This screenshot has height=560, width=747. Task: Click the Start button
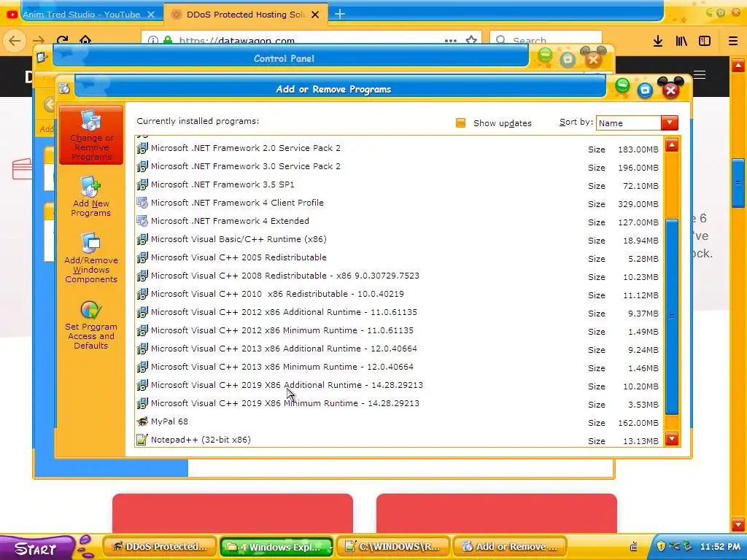pos(36,548)
